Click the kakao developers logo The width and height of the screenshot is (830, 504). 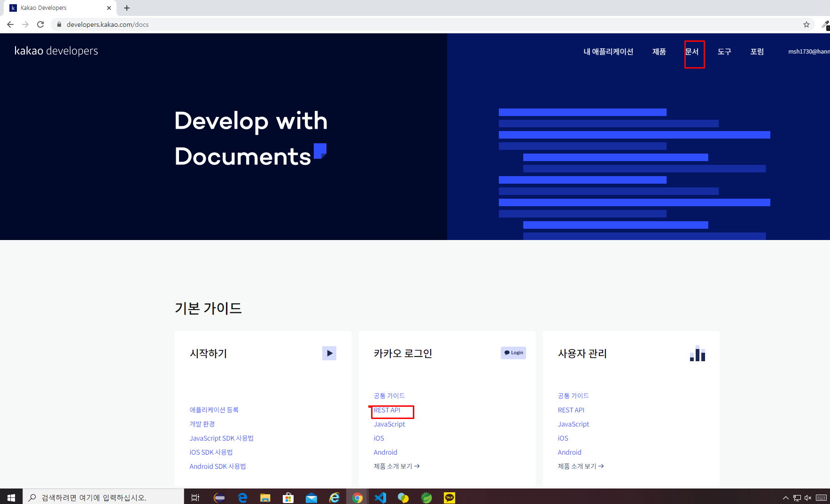[56, 51]
